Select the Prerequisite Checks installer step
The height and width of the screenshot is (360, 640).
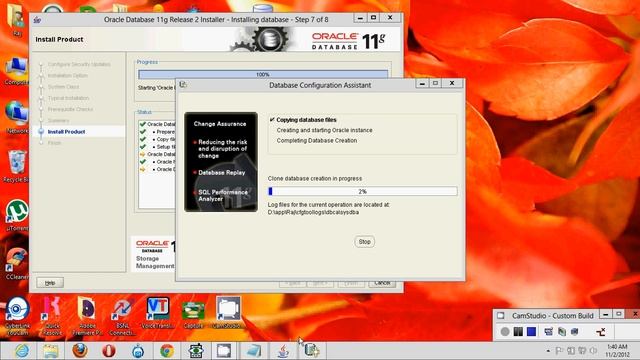(70, 109)
